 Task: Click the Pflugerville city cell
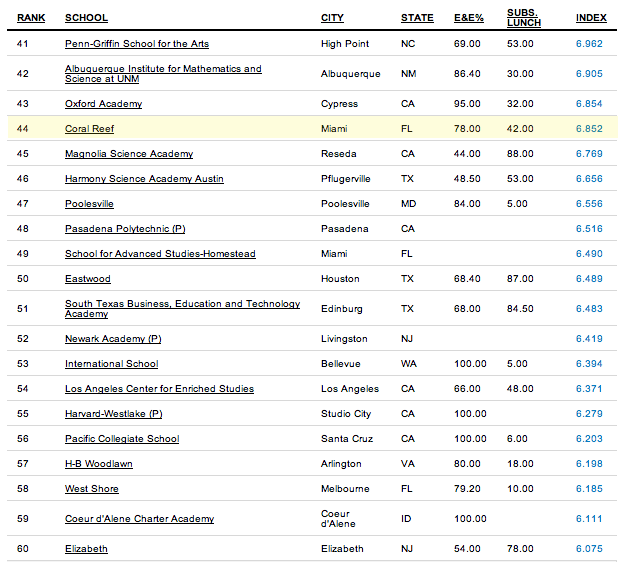click(346, 179)
